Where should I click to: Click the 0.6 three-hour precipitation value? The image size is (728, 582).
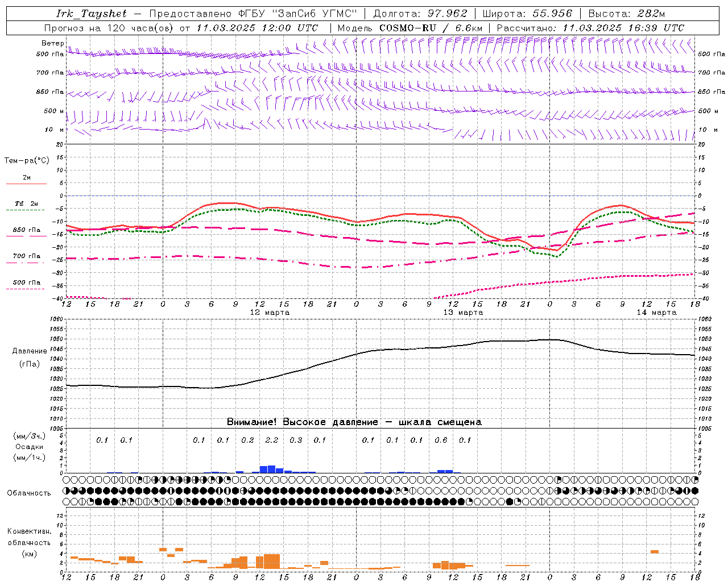pyautogui.click(x=441, y=440)
